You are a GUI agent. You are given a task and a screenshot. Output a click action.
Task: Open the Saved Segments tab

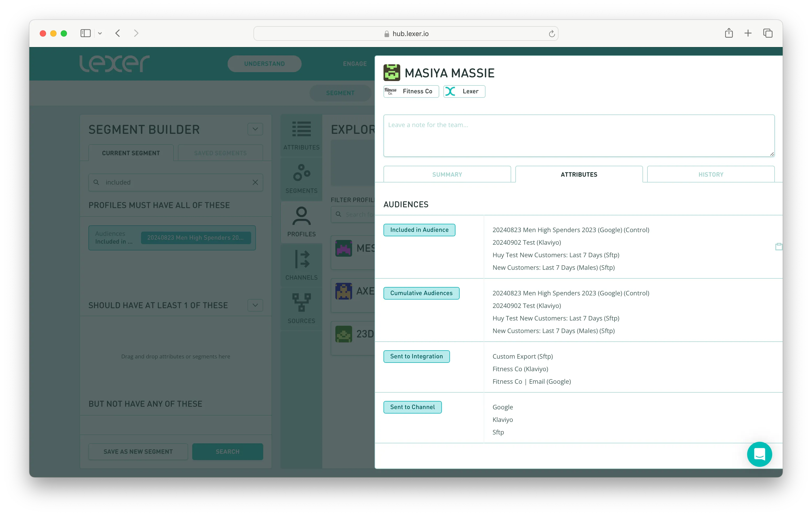[220, 153]
